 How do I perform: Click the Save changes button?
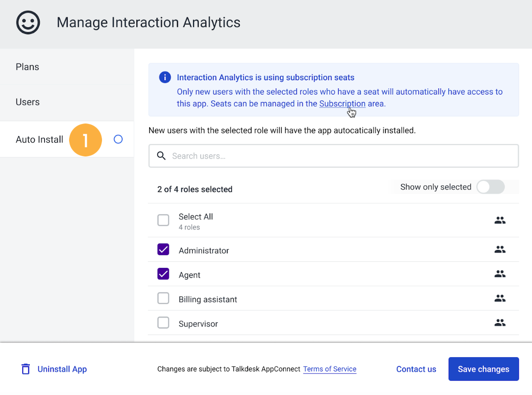(483, 369)
